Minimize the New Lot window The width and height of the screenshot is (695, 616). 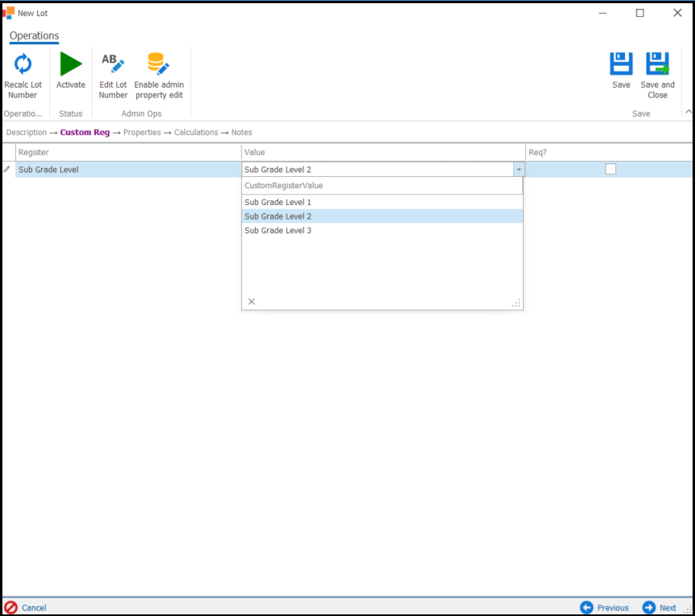(602, 13)
